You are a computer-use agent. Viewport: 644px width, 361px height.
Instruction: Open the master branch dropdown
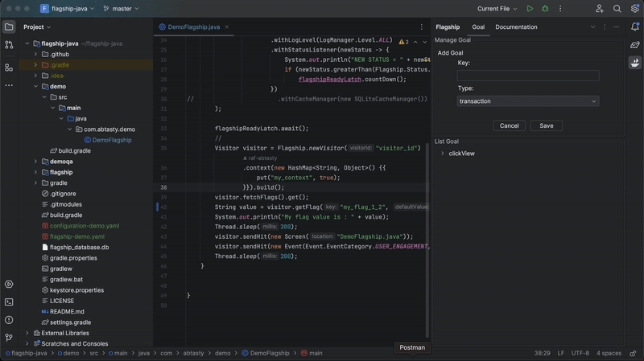121,9
